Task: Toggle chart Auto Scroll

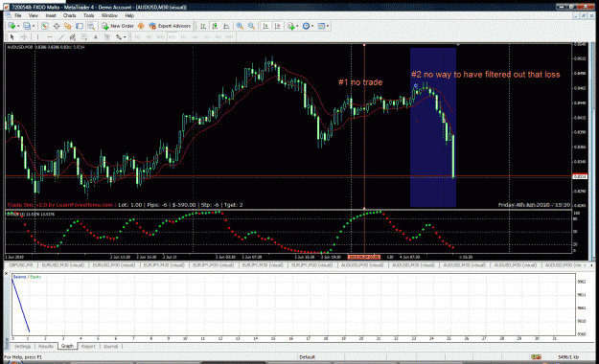Action: (265, 26)
